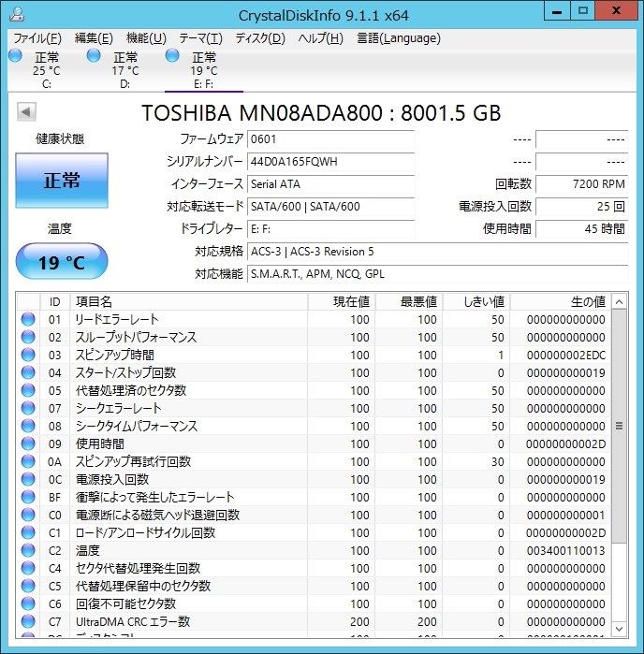The width and height of the screenshot is (644, 654).
Task: Maximize the CrystalDiskInfo window
Action: pyautogui.click(x=582, y=11)
